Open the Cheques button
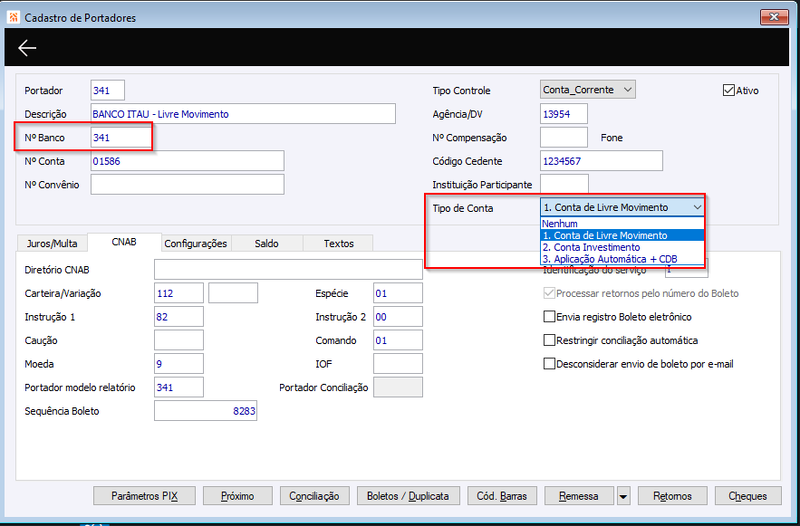This screenshot has height=526, width=800. tap(748, 496)
